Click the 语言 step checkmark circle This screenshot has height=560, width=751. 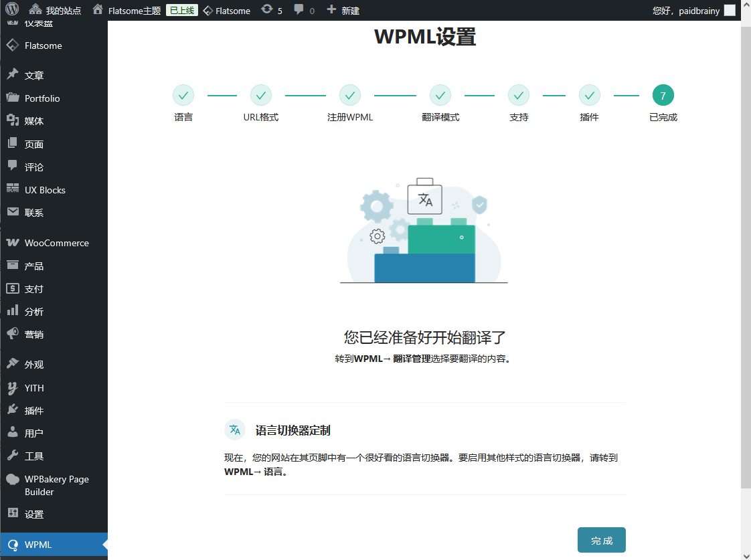[183, 95]
